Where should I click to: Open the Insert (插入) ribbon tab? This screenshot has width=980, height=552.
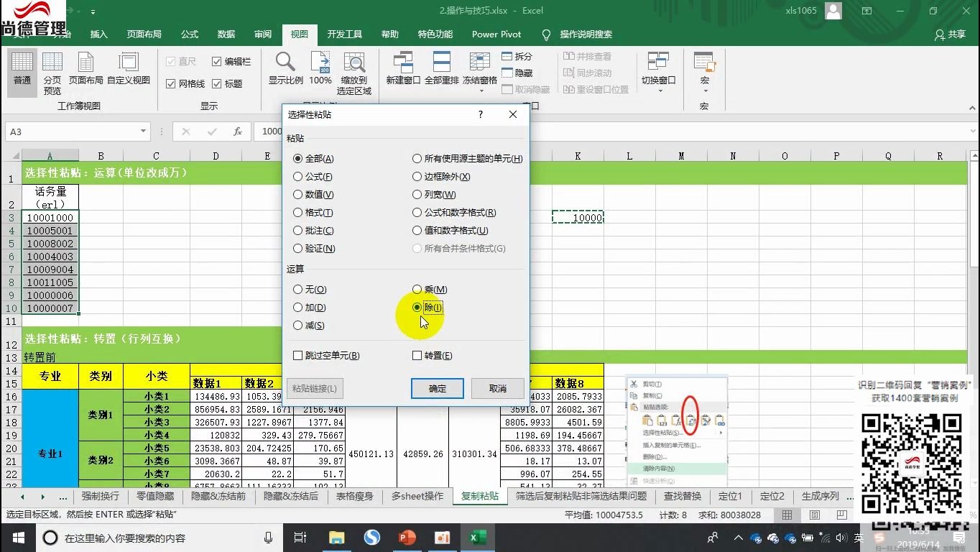[99, 34]
